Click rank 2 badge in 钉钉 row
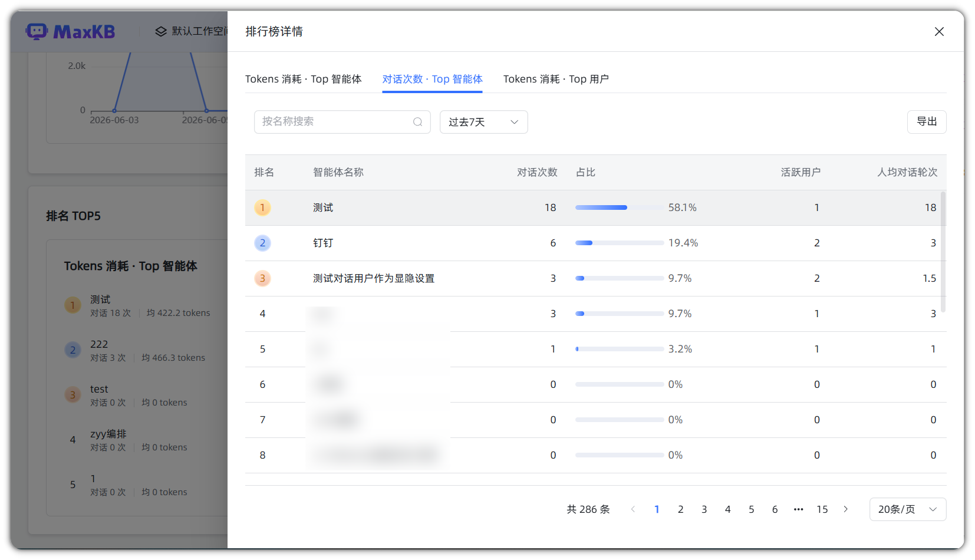 point(262,243)
